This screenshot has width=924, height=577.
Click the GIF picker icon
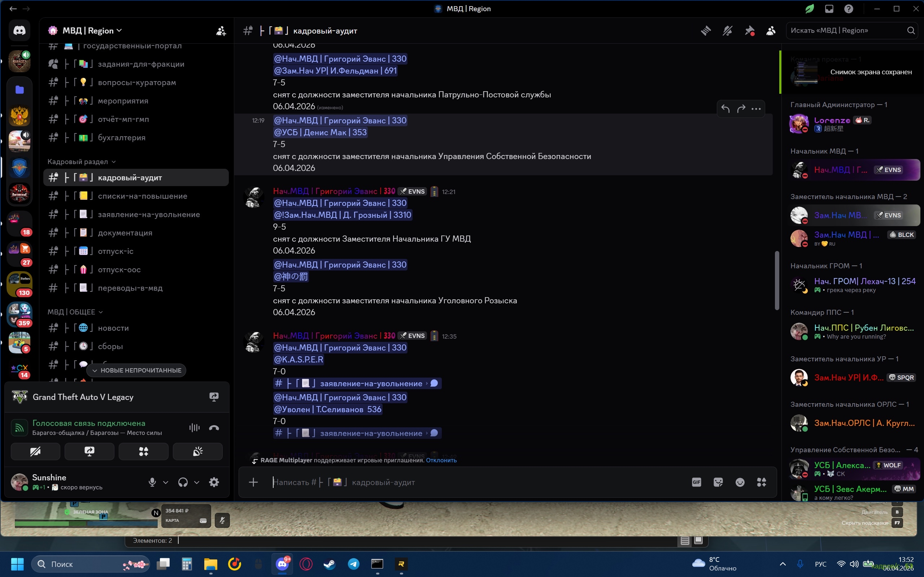pos(697,483)
